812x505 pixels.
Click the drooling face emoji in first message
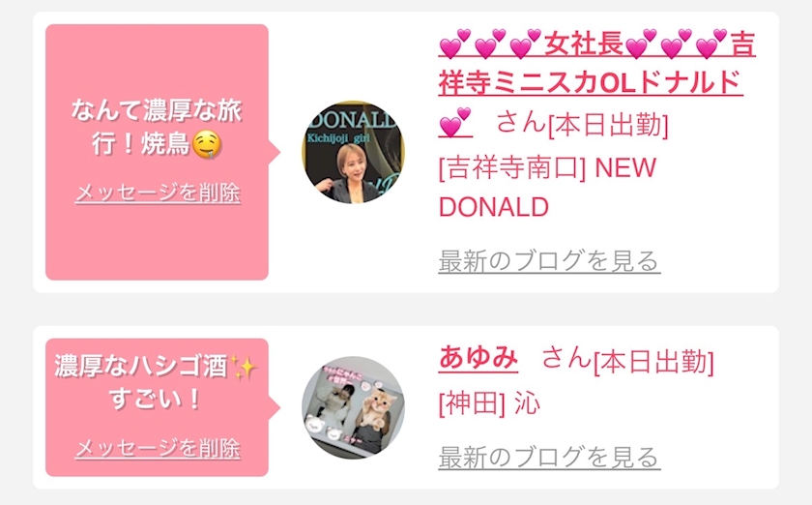(x=207, y=145)
